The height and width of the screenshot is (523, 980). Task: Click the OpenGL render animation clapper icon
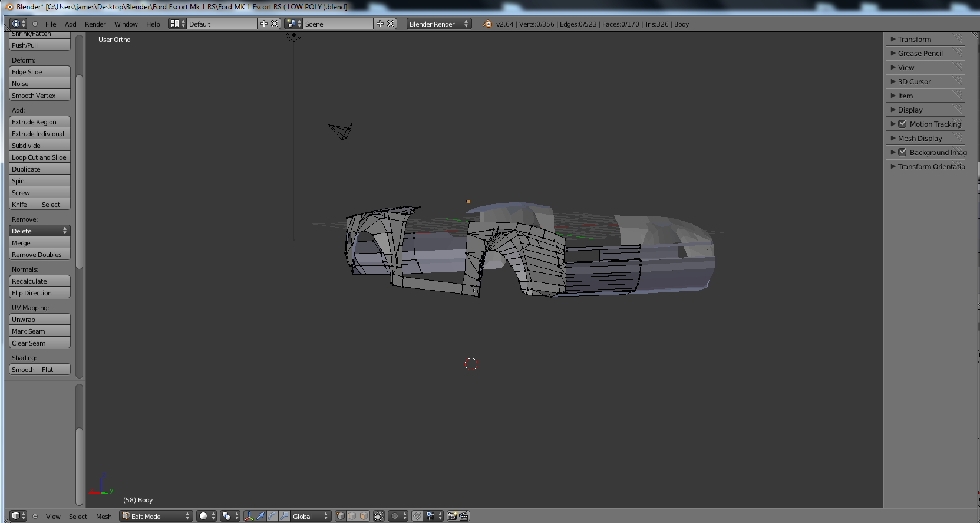point(464,516)
